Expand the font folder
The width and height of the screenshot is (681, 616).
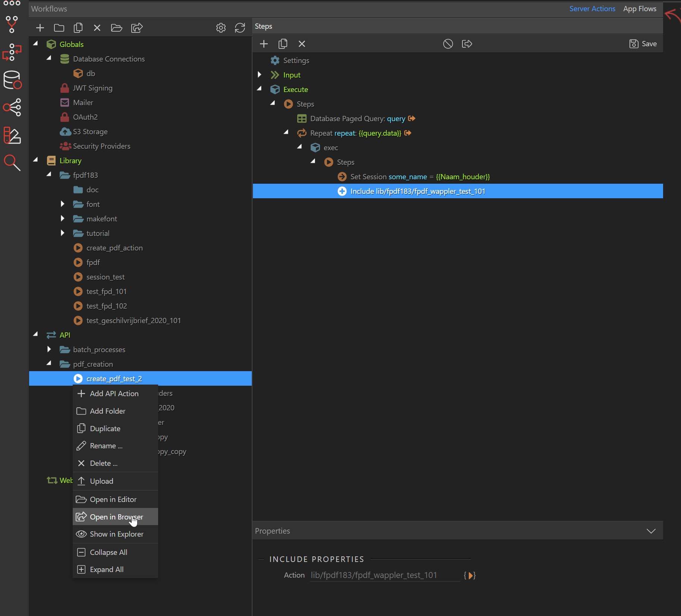[x=63, y=204]
